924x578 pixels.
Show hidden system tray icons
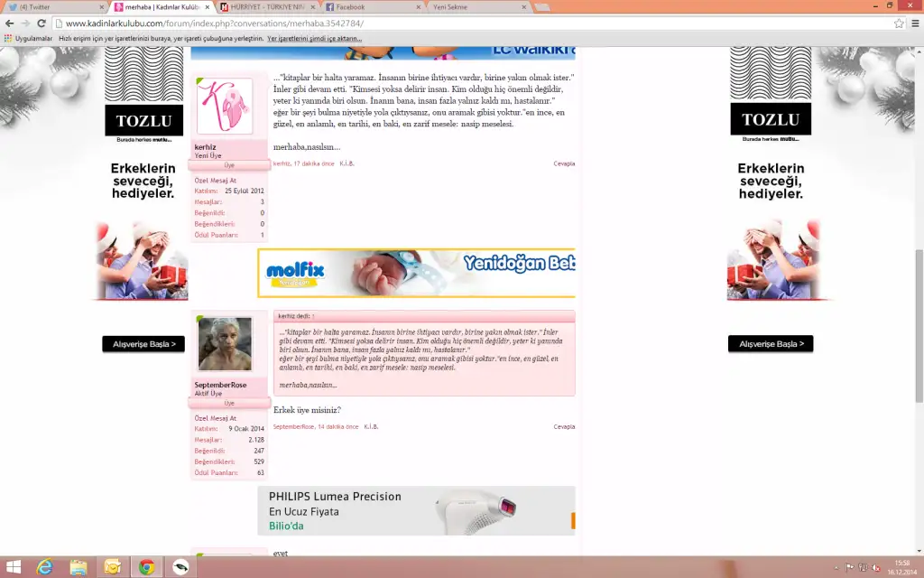836,567
